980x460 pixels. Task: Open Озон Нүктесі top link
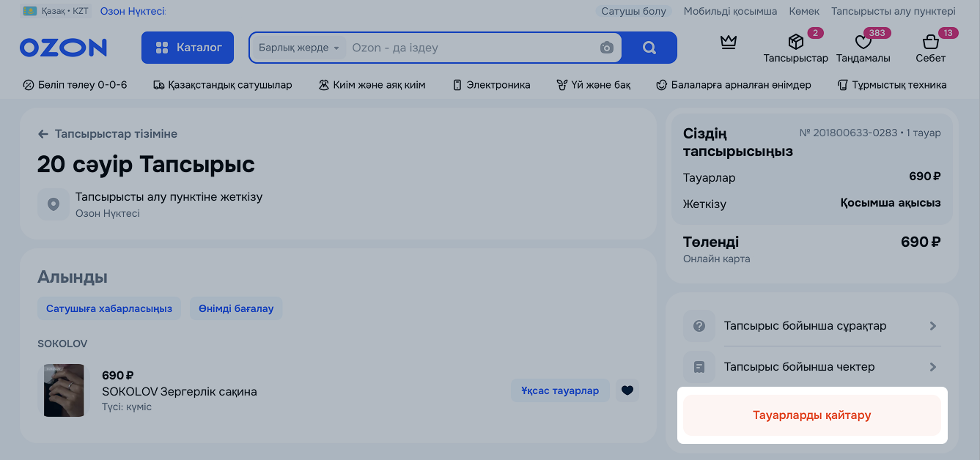[x=133, y=11]
